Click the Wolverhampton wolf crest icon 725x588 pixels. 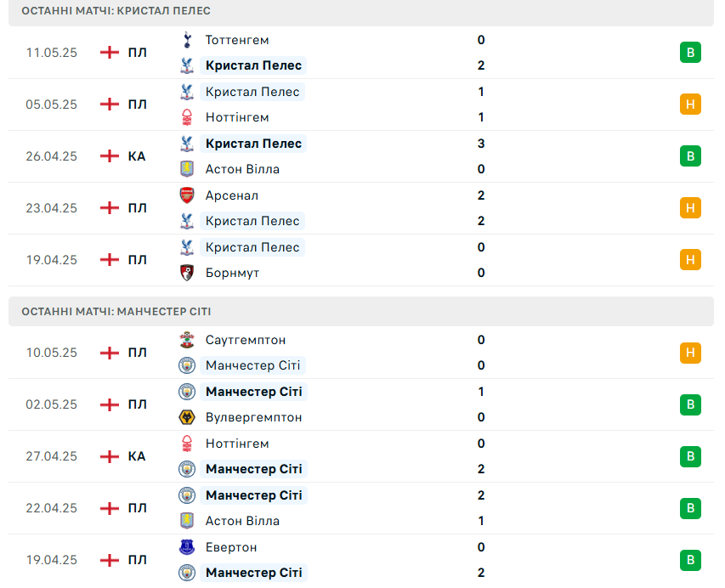pyautogui.click(x=187, y=417)
